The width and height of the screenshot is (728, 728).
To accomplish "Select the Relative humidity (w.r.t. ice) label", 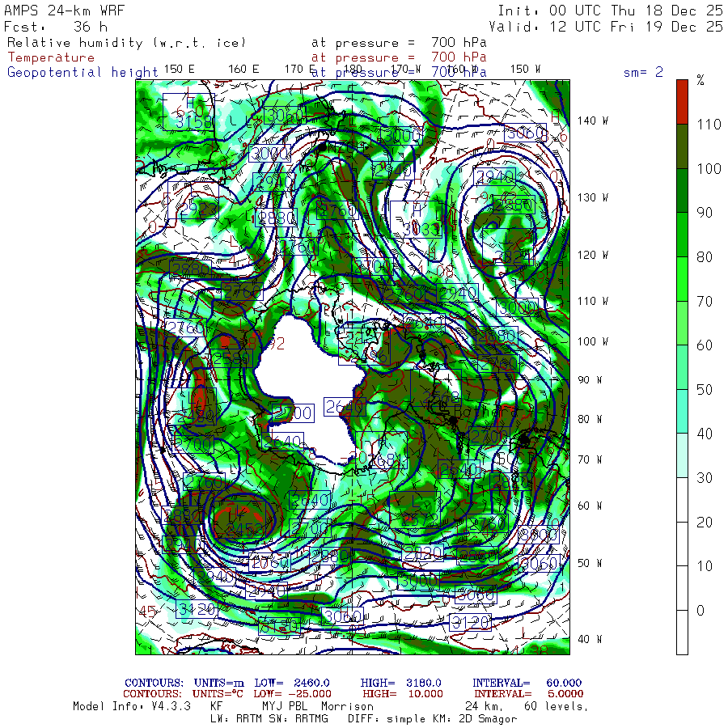I will point(126,43).
